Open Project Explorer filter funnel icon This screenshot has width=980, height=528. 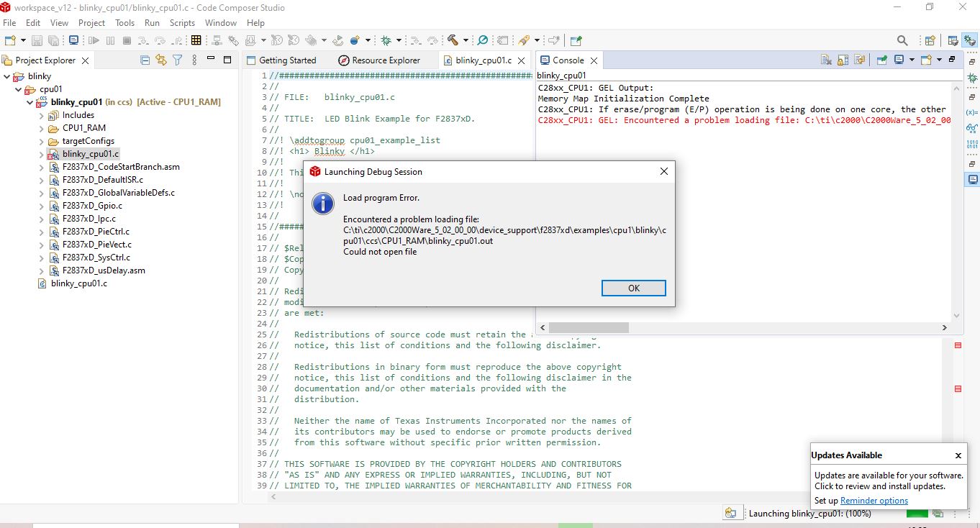pyautogui.click(x=177, y=60)
